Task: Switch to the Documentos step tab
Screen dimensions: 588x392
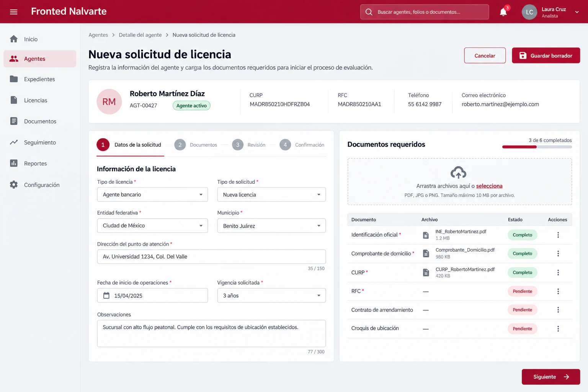Action: click(196, 145)
